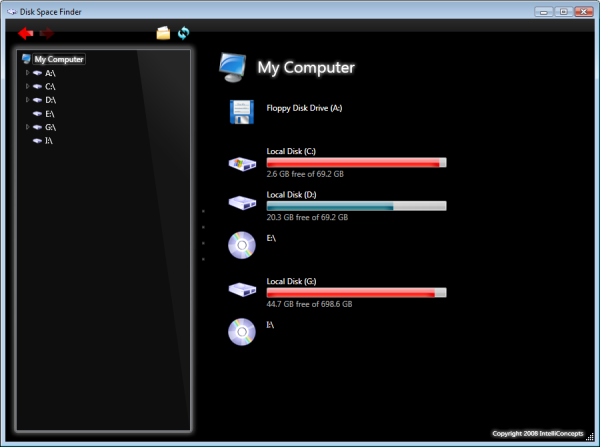Select E:\ in the drive tree

[x=50, y=114]
